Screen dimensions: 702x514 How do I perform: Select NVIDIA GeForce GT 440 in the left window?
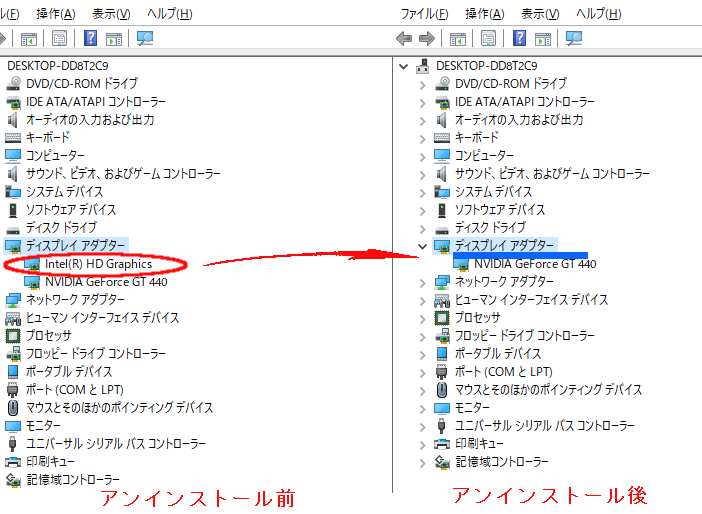pos(106,282)
